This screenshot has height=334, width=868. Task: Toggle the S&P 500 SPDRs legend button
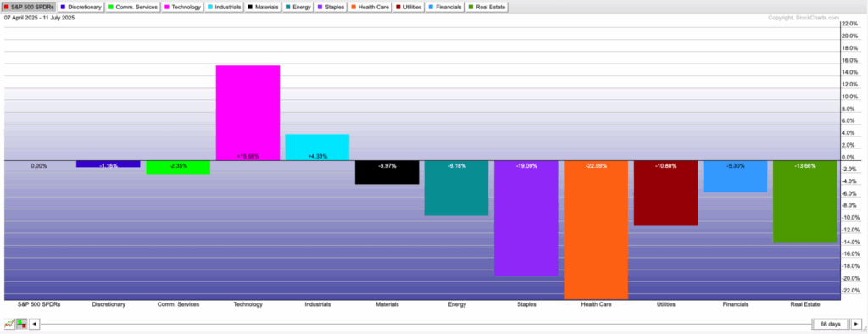tap(29, 7)
